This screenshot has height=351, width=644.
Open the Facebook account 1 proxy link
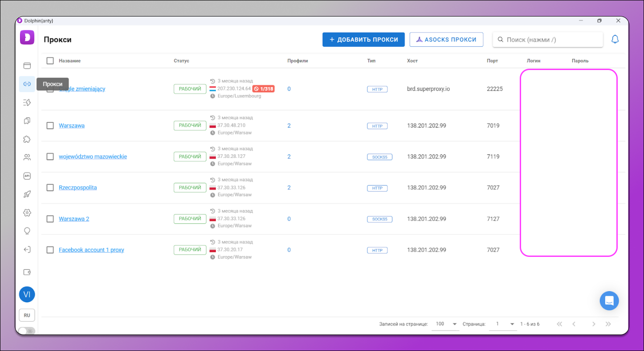(91, 250)
